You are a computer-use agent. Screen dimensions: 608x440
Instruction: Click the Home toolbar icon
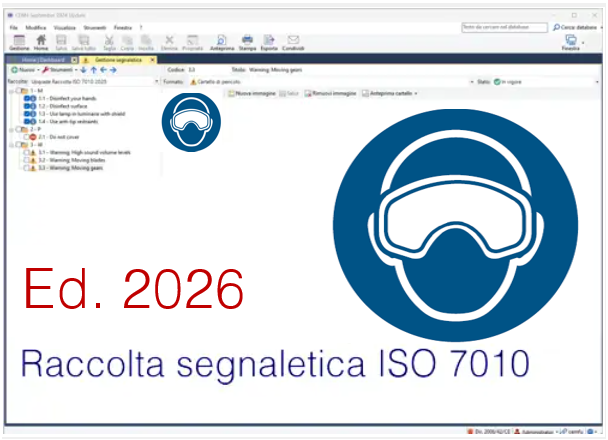[41, 41]
